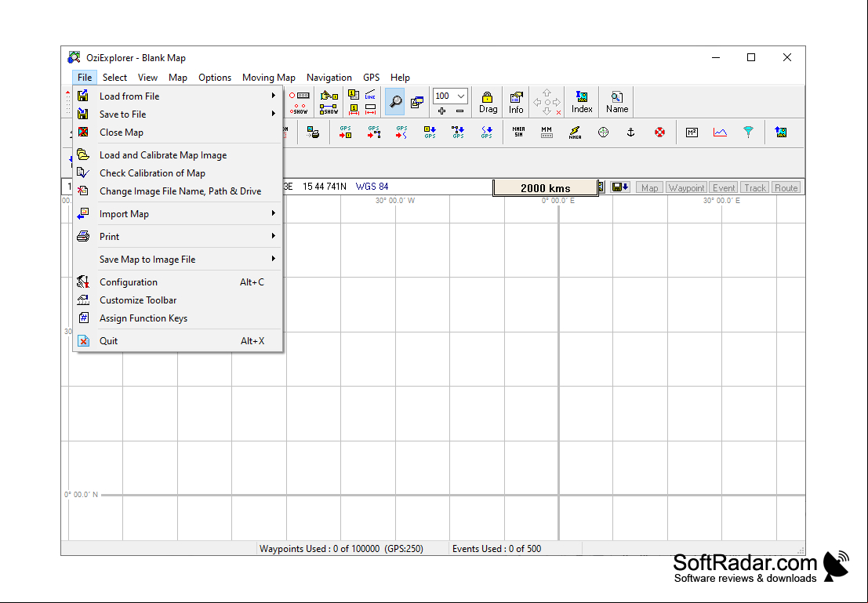The image size is (868, 603).
Task: Expand the Import Map submenu
Action: (178, 214)
